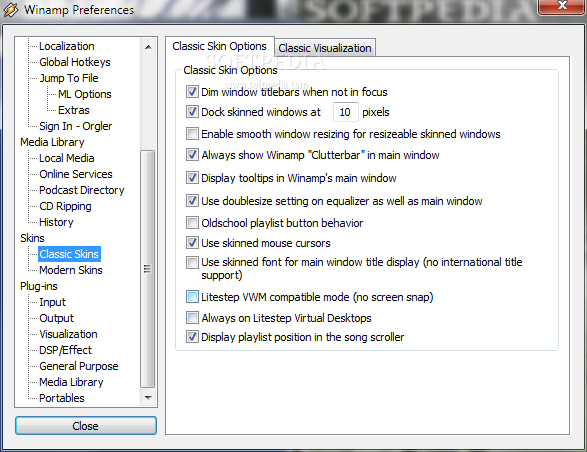Check Always on Litestep Virtual Desktops
Viewport: 587px width, 452px height.
192,318
